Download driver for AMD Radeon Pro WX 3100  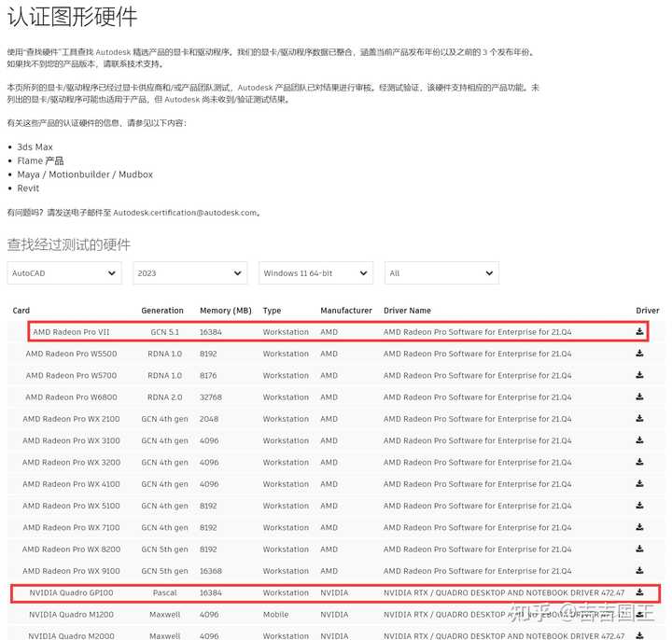(639, 440)
